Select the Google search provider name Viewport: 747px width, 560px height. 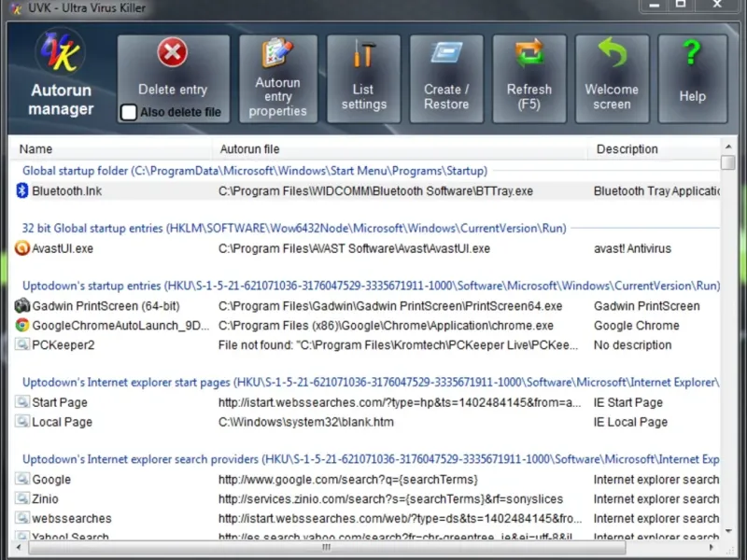[51, 480]
